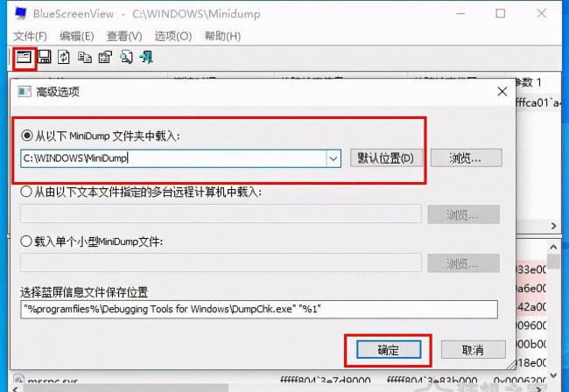Open the 查看(V) menu
The height and width of the screenshot is (392, 569).
124,36
